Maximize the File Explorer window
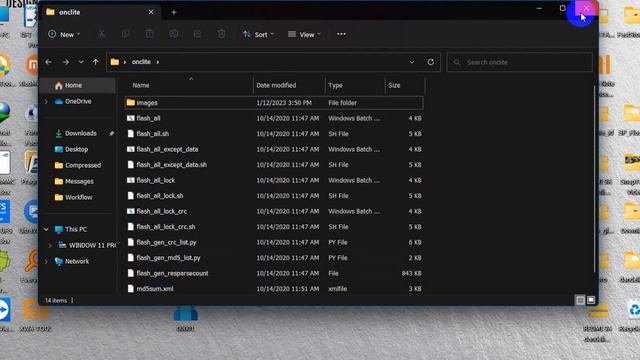 (x=562, y=8)
